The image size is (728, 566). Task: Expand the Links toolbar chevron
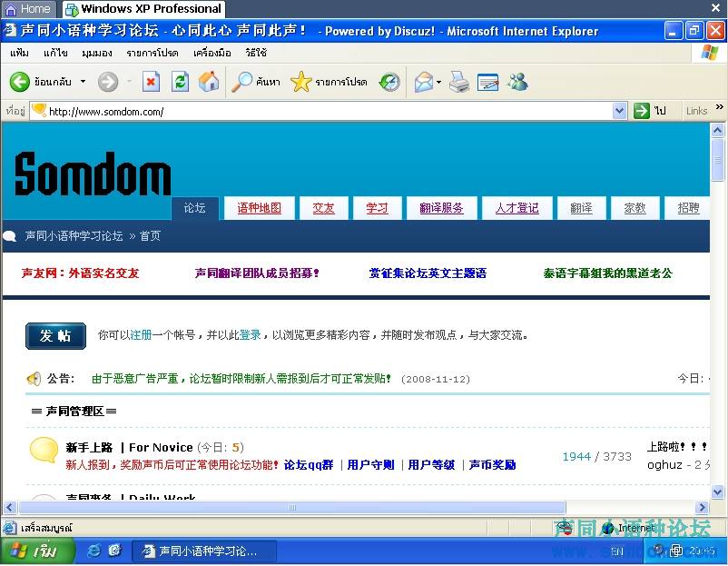[719, 107]
